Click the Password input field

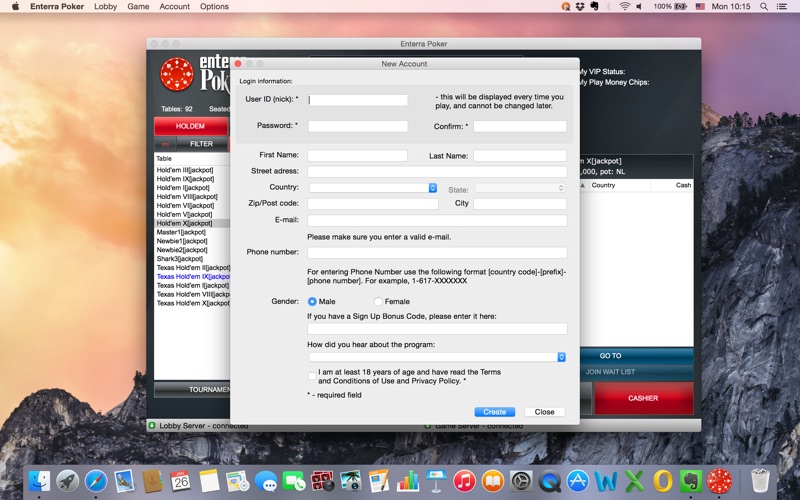tap(358, 127)
